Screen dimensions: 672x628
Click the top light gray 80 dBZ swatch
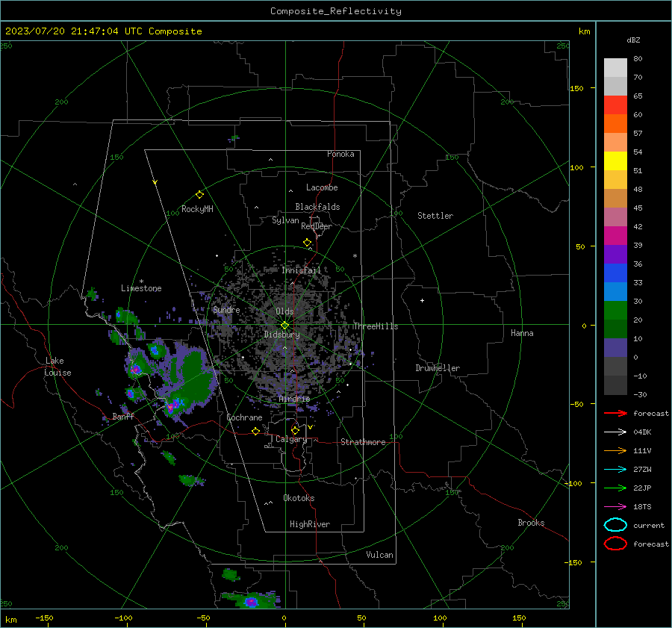coord(615,68)
